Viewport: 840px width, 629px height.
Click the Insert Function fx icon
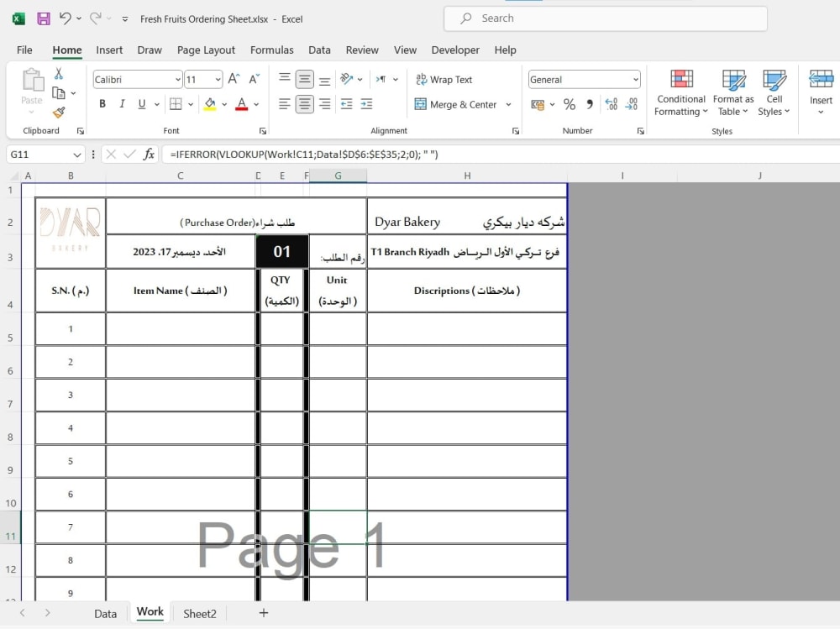(149, 155)
